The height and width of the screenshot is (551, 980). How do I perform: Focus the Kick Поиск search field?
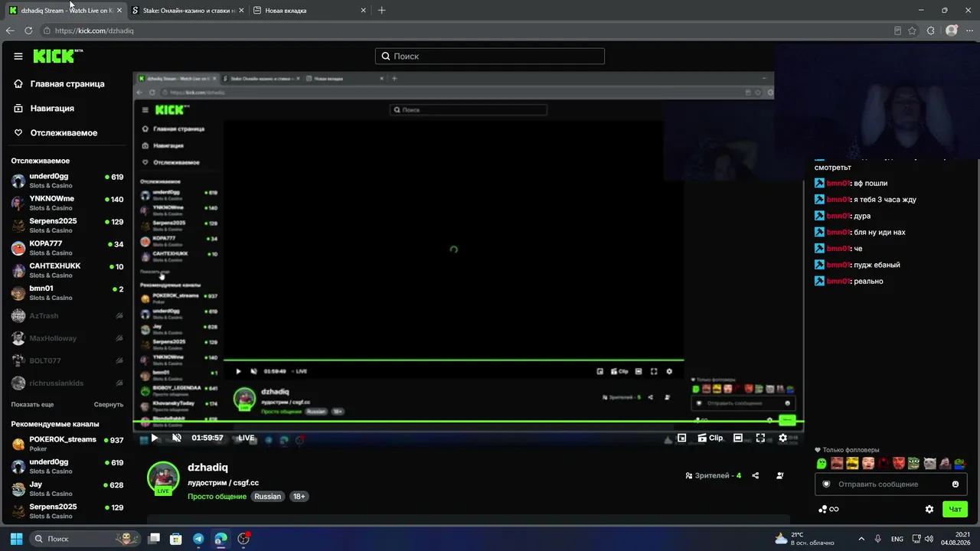point(490,56)
